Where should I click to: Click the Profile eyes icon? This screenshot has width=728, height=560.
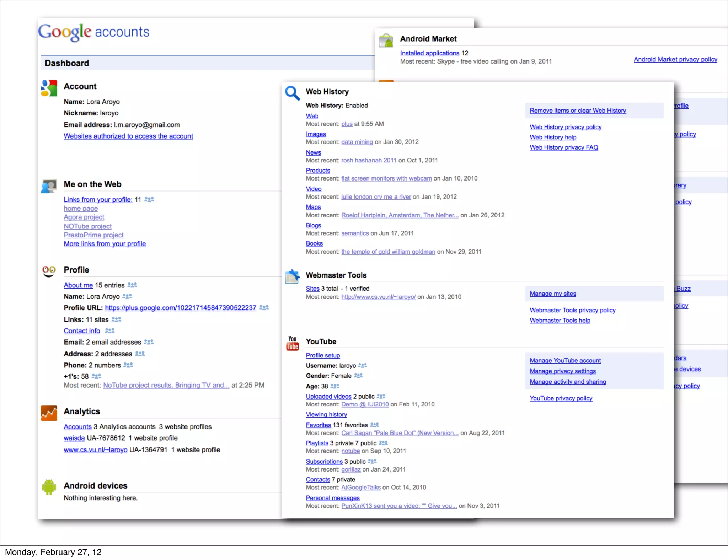tap(49, 271)
